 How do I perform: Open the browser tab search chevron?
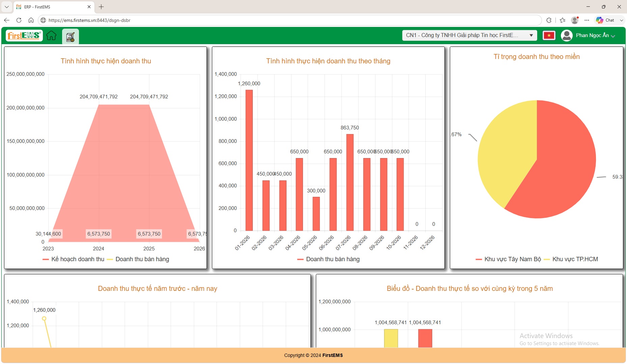[6, 7]
